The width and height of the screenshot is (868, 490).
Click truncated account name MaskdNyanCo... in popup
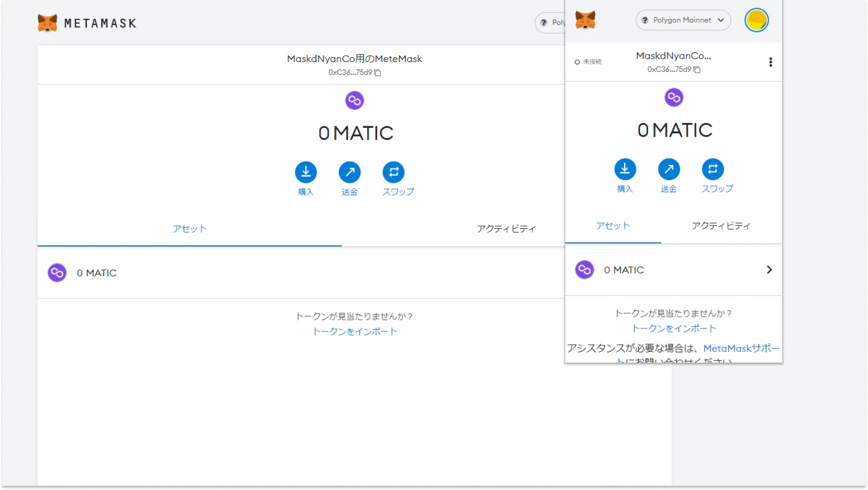(673, 56)
